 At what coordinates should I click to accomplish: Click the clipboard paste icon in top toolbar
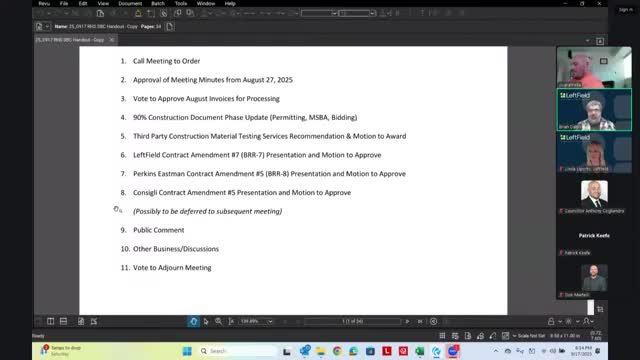[100, 13]
